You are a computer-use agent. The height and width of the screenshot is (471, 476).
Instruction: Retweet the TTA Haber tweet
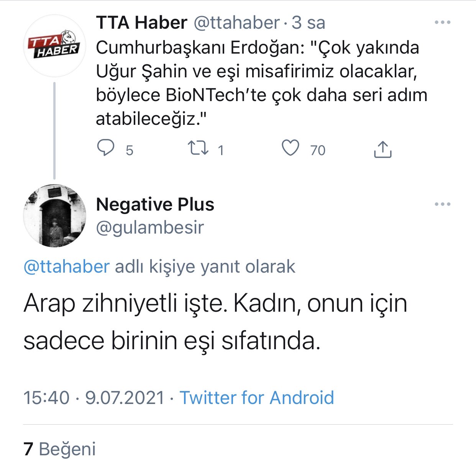coord(198,148)
